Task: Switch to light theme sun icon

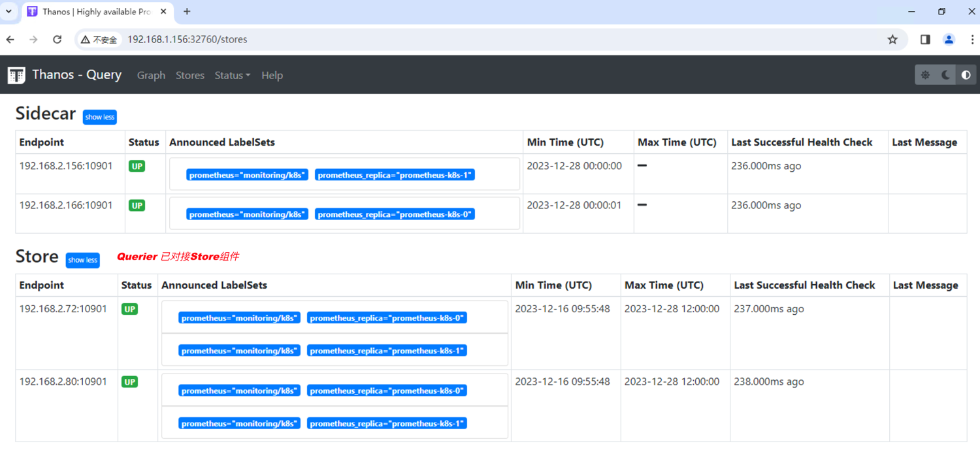Action: pos(925,75)
